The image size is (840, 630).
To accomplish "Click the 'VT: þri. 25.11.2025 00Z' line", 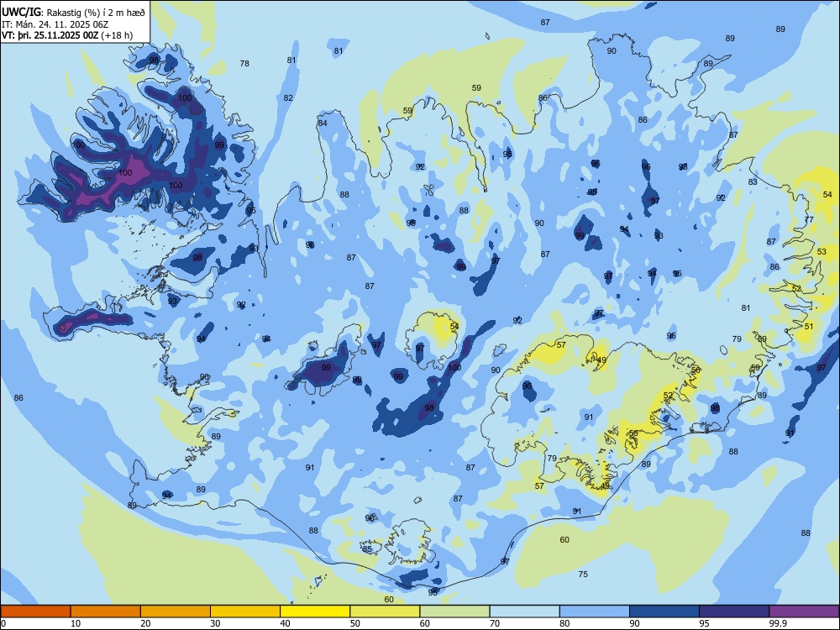I will tap(50, 35).
